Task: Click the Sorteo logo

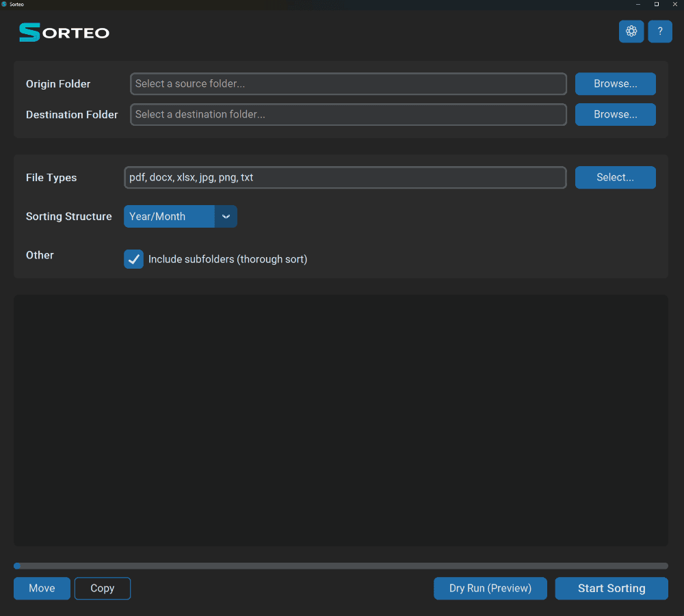Action: (x=64, y=31)
